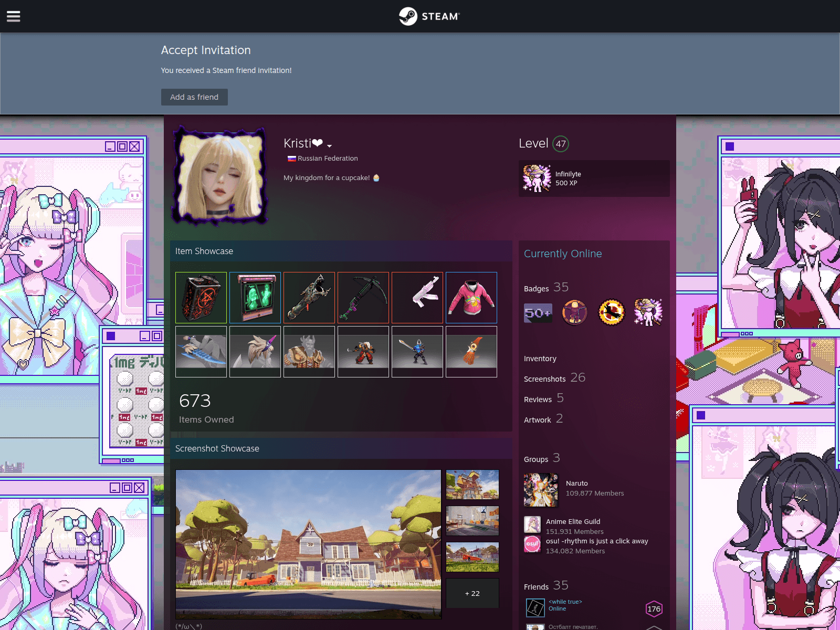Click the Add as friend button
The image size is (840, 630).
click(x=194, y=97)
